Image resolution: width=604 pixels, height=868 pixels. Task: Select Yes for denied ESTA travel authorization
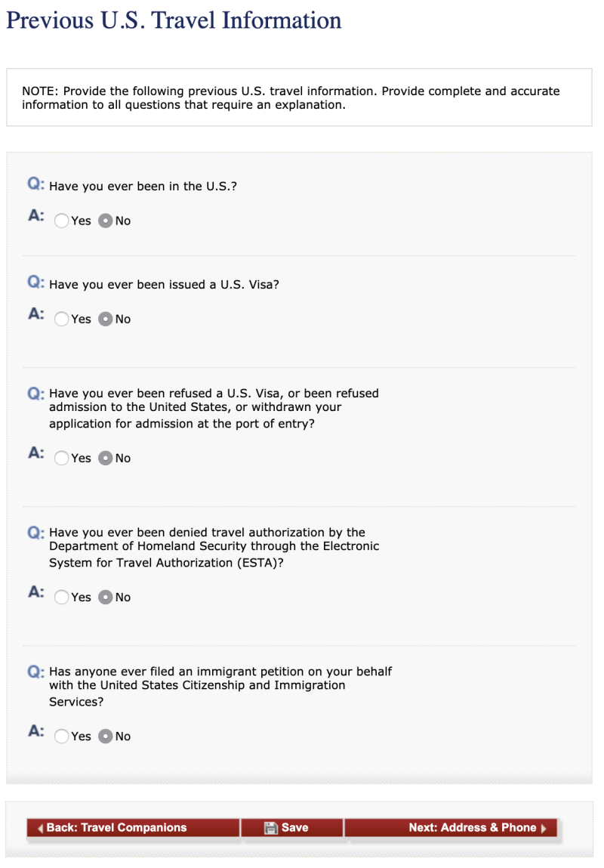[x=61, y=597]
